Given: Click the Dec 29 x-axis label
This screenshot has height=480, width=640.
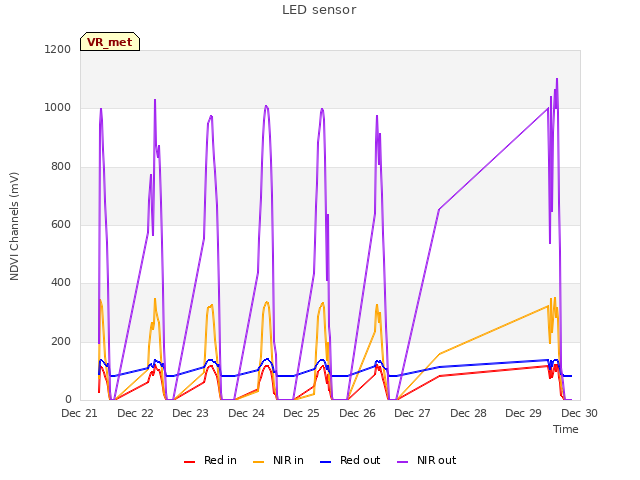Looking at the screenshot, I should pyautogui.click(x=524, y=413).
